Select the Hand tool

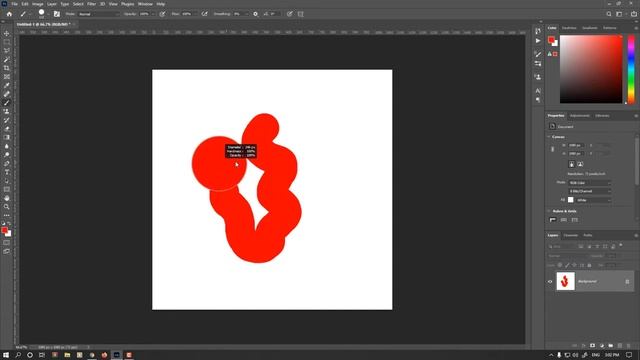coord(7,198)
